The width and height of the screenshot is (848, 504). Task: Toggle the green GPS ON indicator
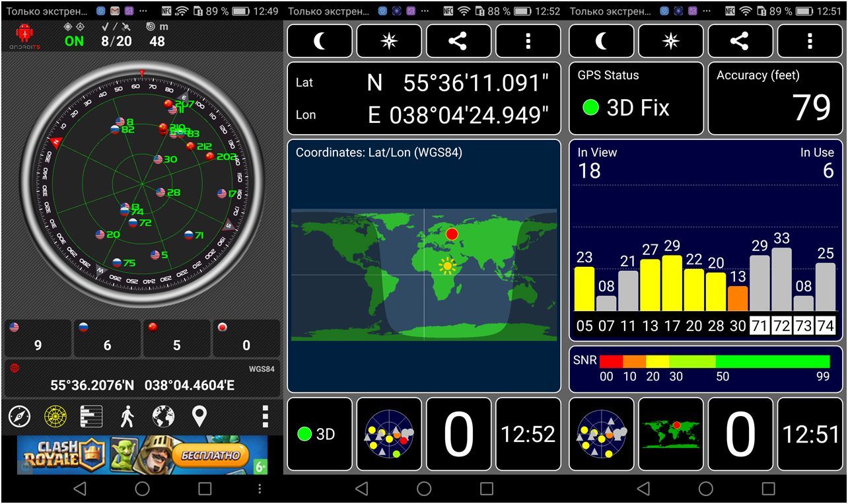[x=74, y=41]
